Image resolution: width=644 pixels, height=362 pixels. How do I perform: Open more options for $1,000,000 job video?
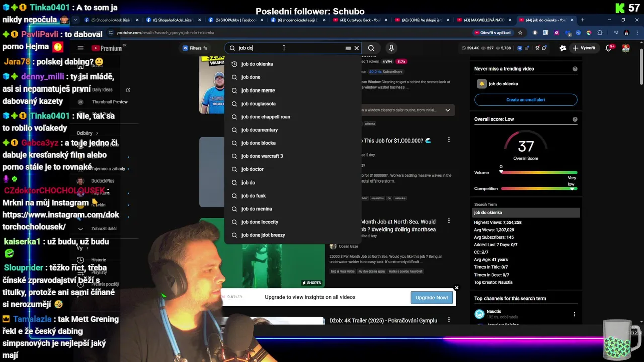(449, 140)
